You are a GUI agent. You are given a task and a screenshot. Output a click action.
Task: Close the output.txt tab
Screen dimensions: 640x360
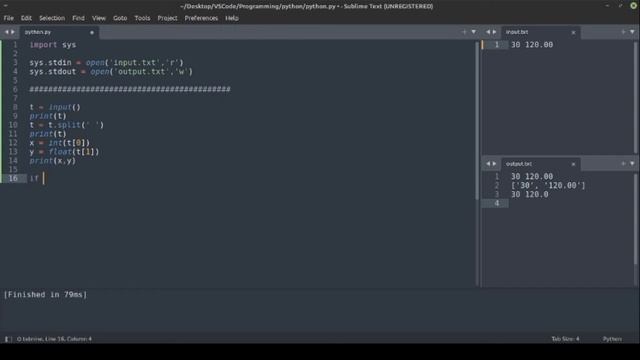coord(573,164)
